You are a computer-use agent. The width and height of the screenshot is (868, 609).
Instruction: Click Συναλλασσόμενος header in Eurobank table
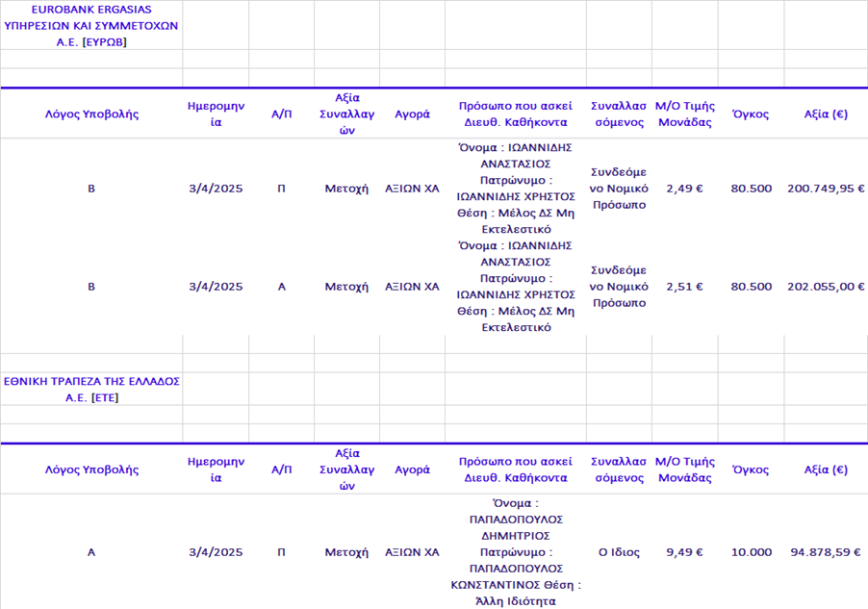click(x=619, y=114)
